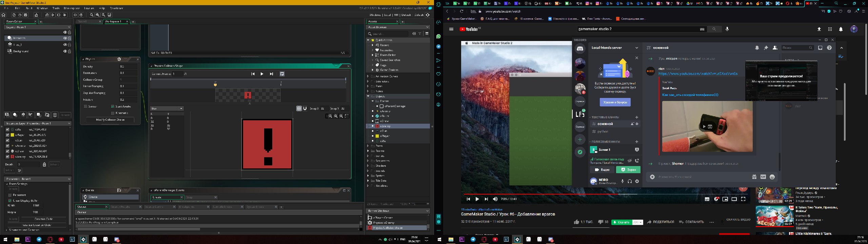Open YouTube notifications bell
868x244 pixels.
point(841,29)
